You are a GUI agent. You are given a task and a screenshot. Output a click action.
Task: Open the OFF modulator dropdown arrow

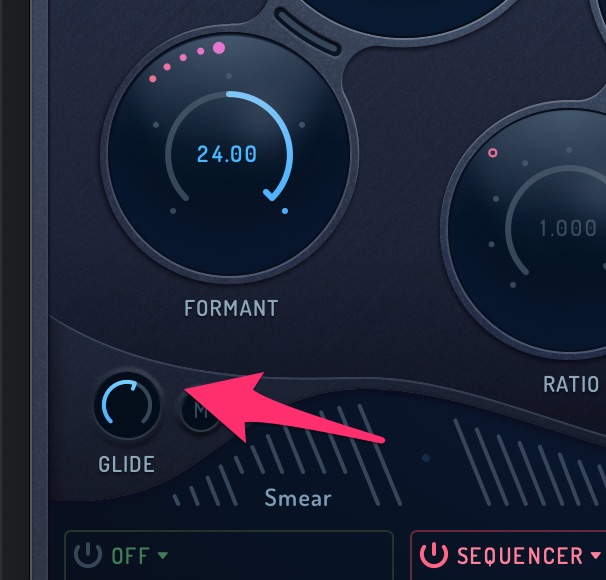click(163, 555)
